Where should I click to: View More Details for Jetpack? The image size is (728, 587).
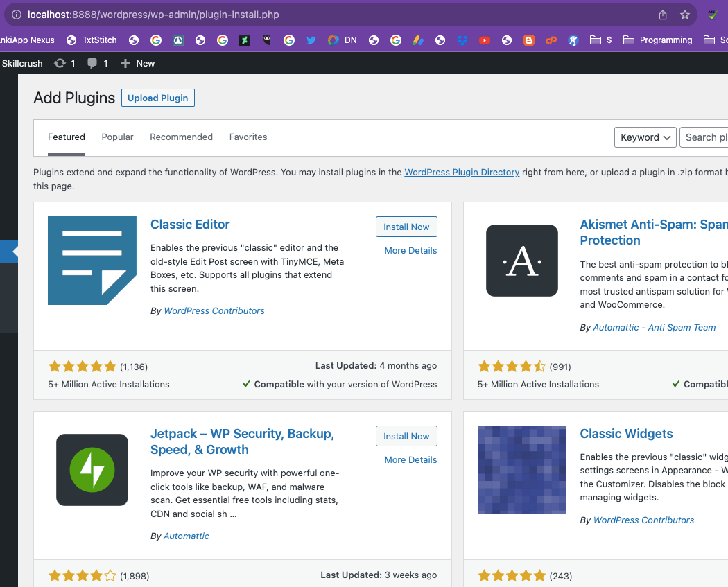(x=410, y=460)
